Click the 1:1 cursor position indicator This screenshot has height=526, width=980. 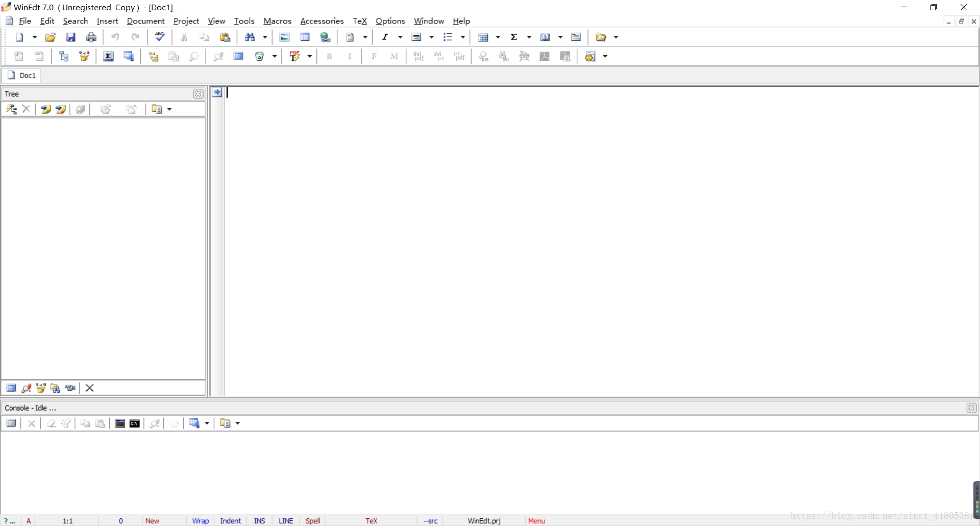pos(68,521)
